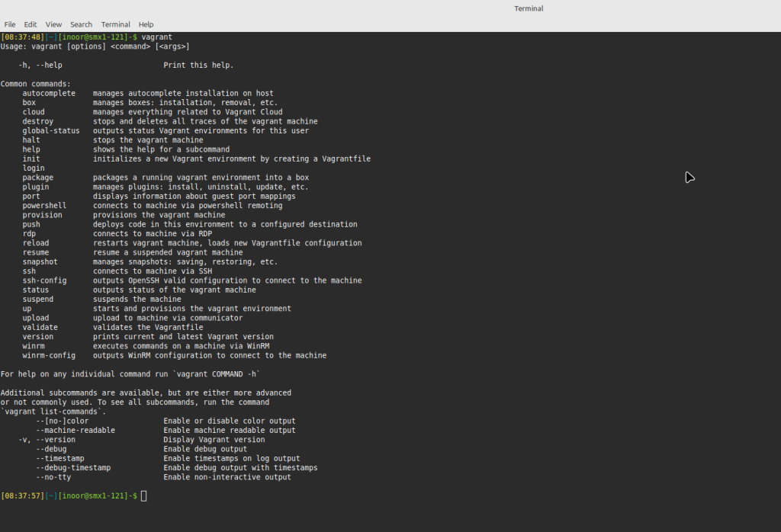Click the 'powershell' command name
Screen dimensions: 781x532
pos(44,206)
